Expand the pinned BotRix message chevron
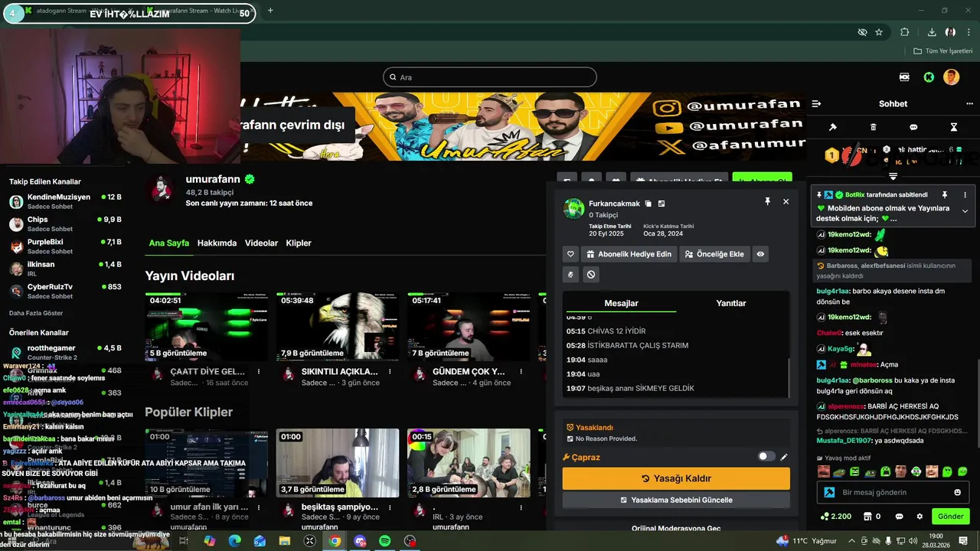980x551 pixels. [x=965, y=211]
